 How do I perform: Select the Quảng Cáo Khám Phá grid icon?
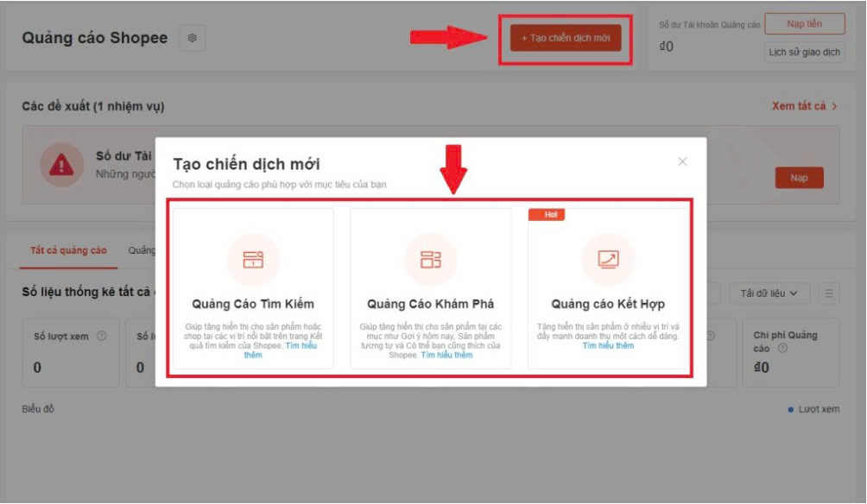(x=430, y=259)
